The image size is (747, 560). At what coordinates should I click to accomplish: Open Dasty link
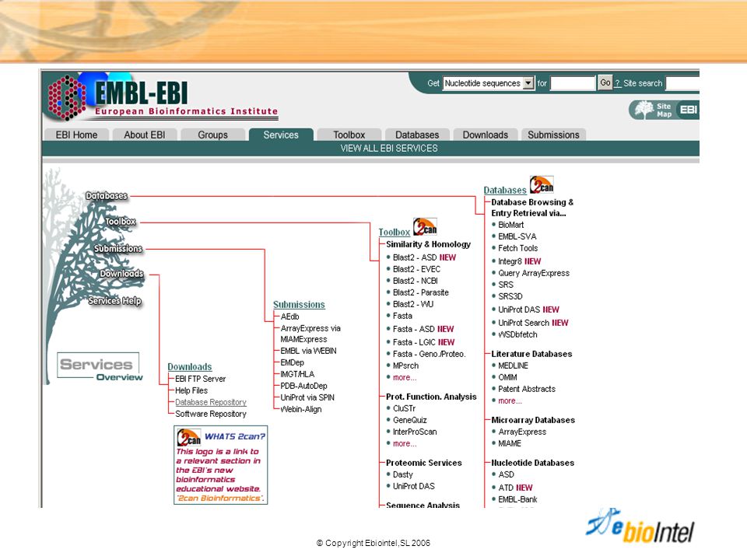click(402, 474)
